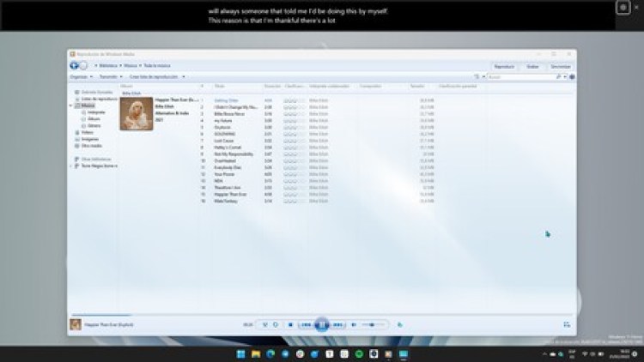Select track 9 Not My Responsibility
644x362 pixels.
point(234,154)
